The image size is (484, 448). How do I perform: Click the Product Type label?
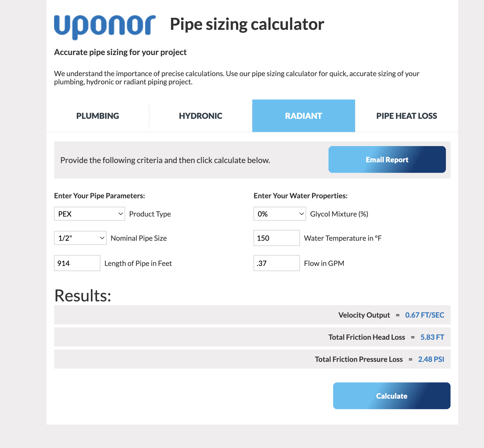click(x=150, y=214)
